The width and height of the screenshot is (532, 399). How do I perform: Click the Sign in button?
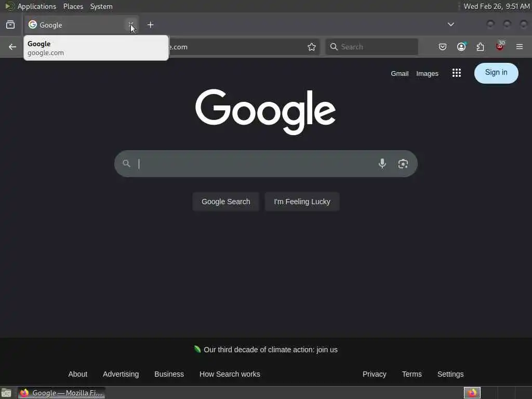point(496,73)
